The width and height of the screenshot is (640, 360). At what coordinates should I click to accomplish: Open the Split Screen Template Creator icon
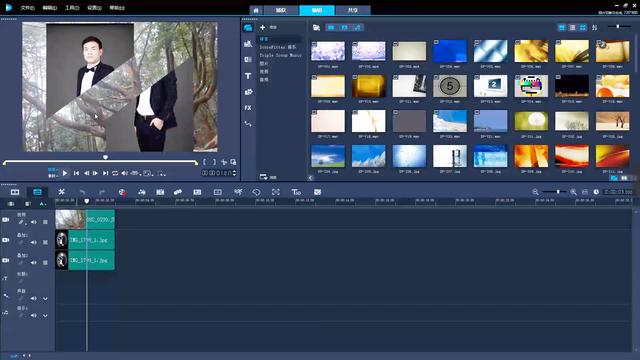[x=317, y=192]
